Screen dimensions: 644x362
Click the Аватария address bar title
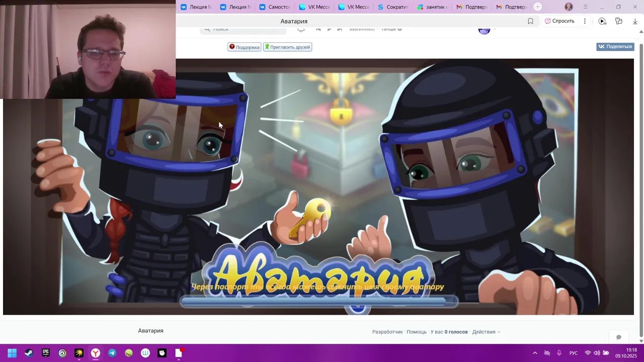pyautogui.click(x=294, y=21)
